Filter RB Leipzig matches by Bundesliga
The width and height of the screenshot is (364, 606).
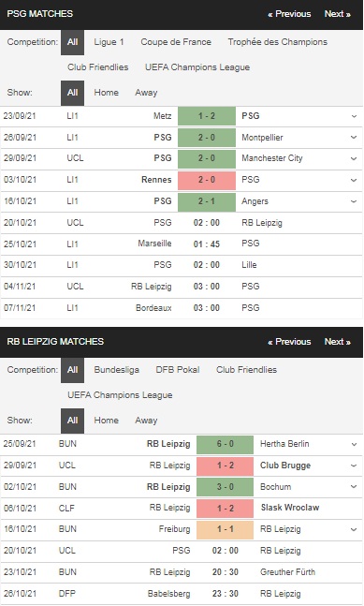pos(117,370)
